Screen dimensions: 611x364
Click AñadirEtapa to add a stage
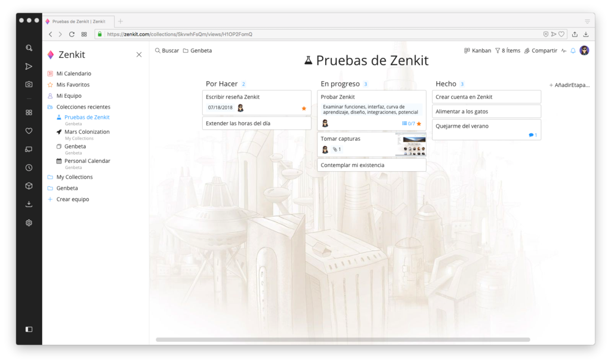click(569, 85)
